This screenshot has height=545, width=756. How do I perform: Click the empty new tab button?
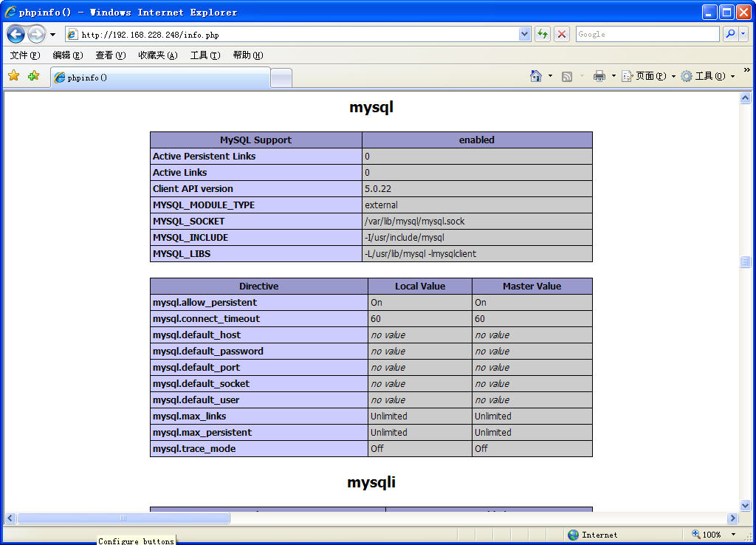(281, 78)
